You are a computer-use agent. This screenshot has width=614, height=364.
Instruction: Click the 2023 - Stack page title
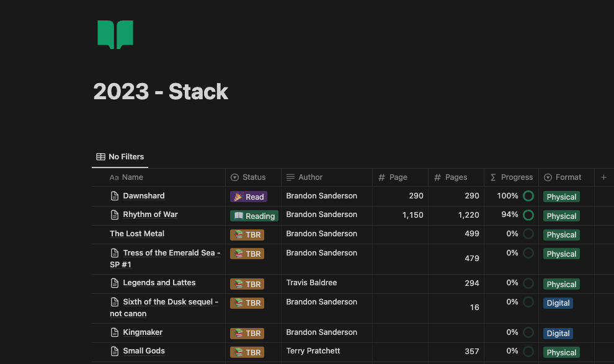tap(161, 92)
